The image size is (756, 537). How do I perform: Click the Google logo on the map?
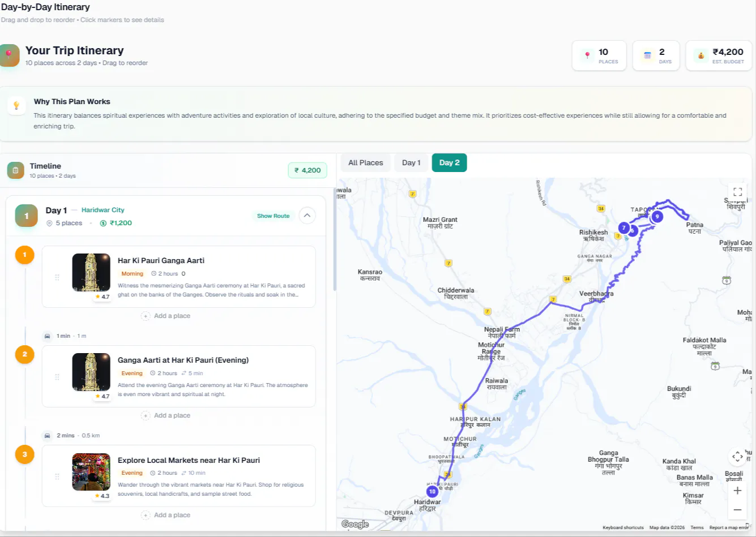pos(355,524)
